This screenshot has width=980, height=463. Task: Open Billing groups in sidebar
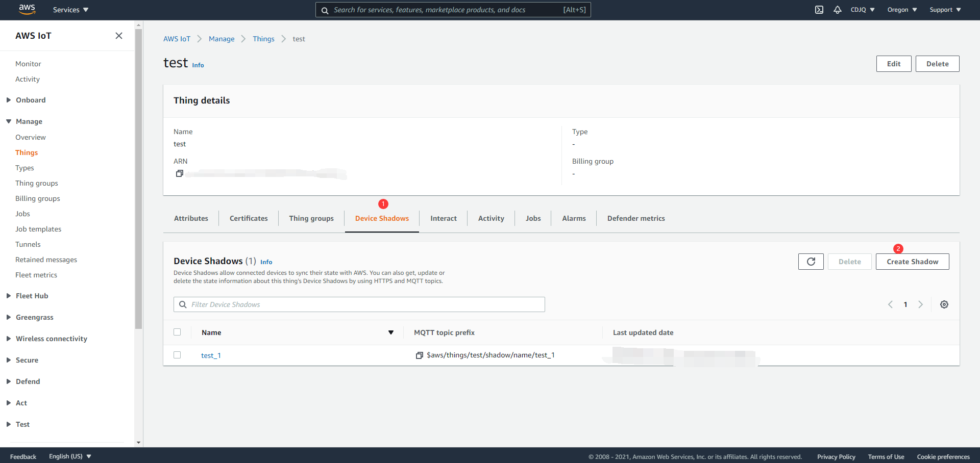(x=38, y=198)
